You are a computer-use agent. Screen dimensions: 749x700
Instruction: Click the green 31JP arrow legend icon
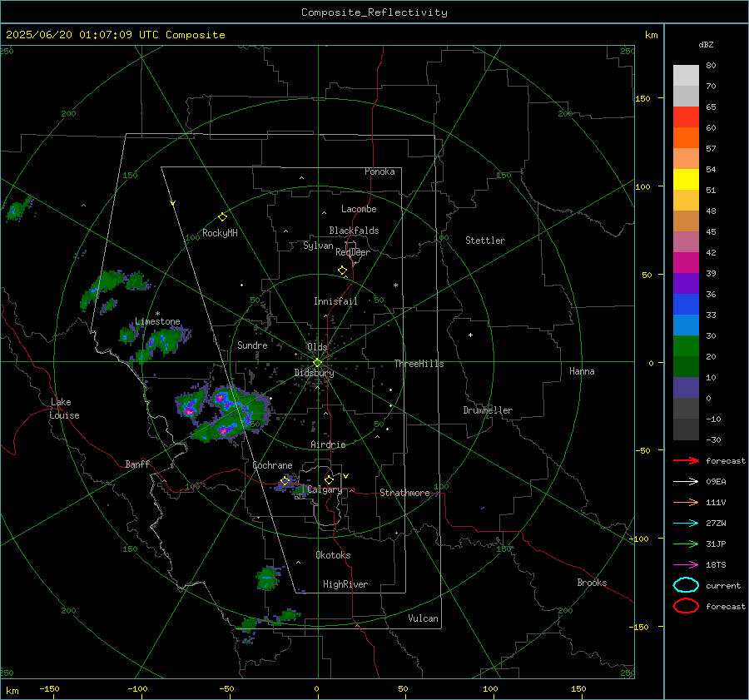(x=686, y=544)
